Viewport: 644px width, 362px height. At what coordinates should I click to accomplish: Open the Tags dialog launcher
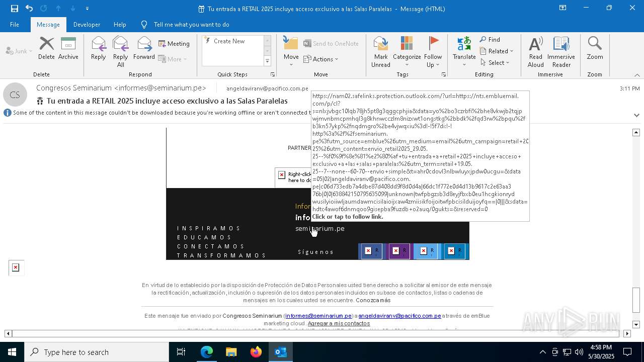click(444, 74)
